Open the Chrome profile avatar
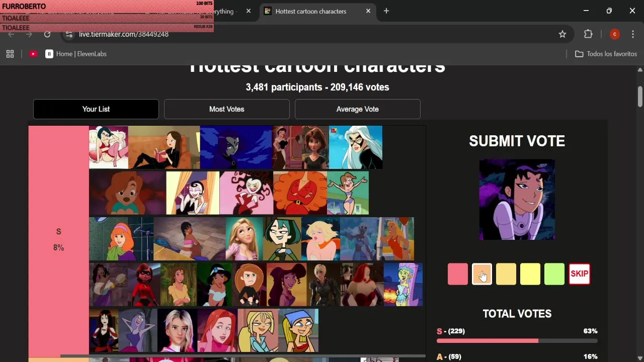 (614, 34)
